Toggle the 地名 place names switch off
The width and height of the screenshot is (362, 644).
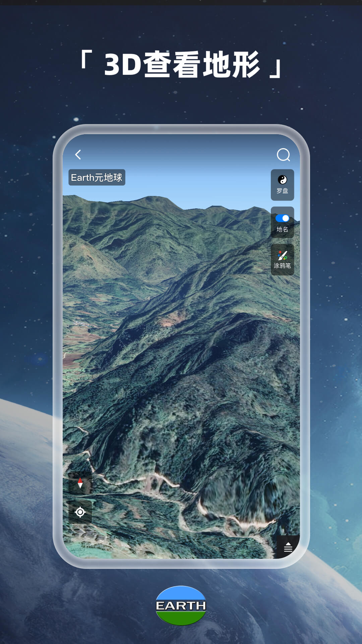[282, 218]
